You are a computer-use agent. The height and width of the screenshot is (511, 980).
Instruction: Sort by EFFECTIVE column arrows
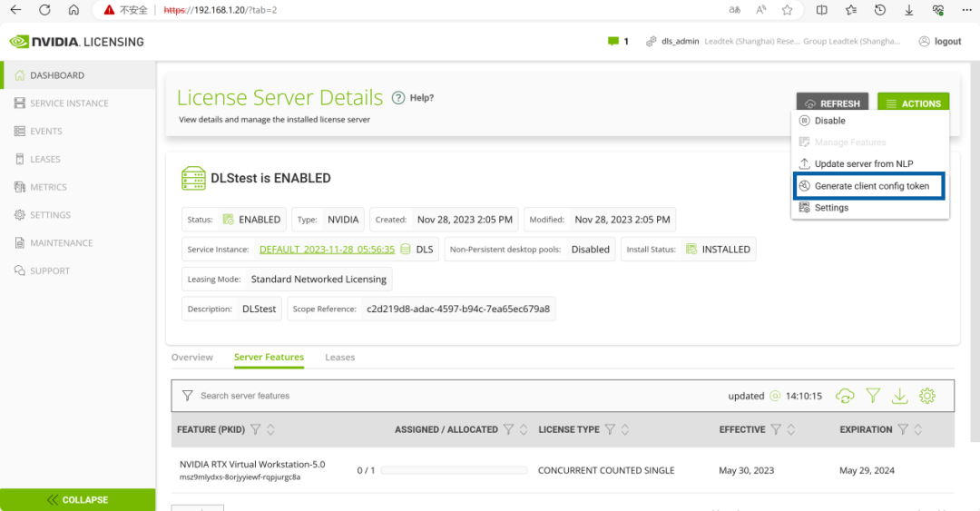pyautogui.click(x=791, y=429)
